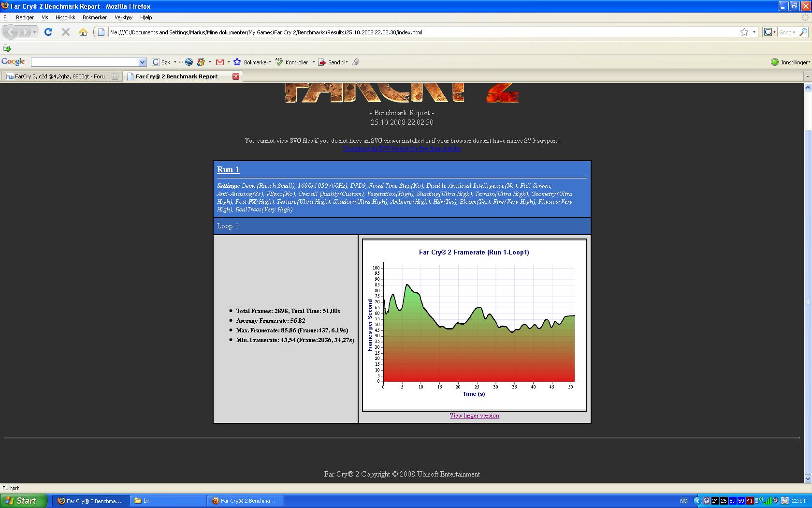This screenshot has height=508, width=812.
Task: Click the headphones tray icon
Action: click(706, 501)
